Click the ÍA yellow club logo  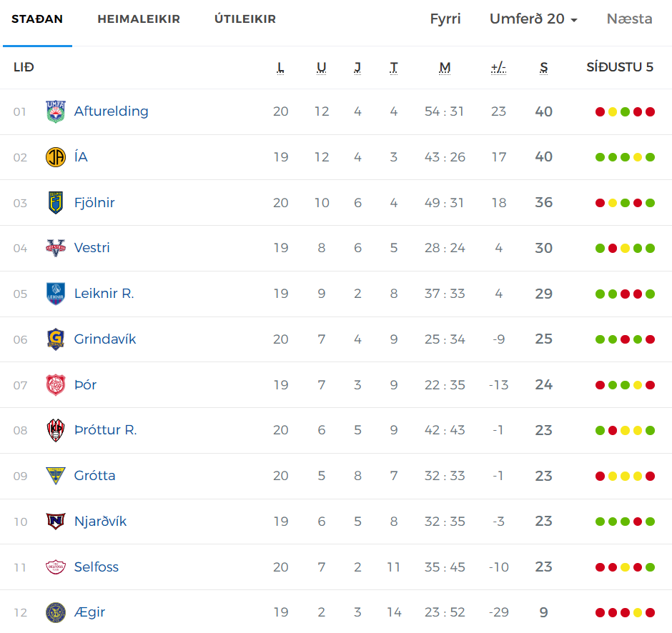tap(56, 157)
